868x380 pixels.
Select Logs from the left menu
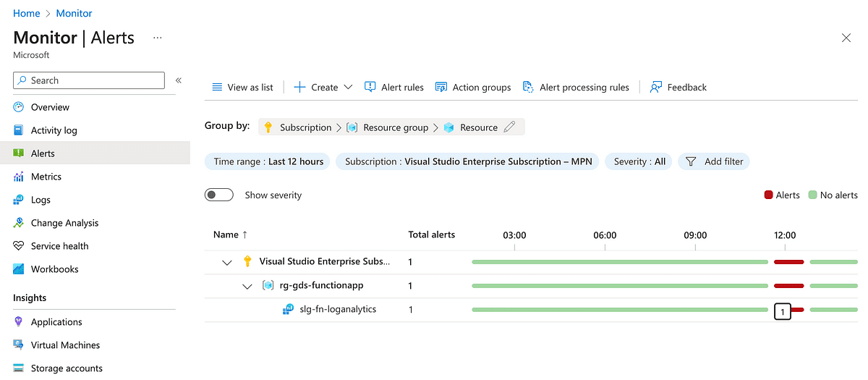click(x=40, y=200)
